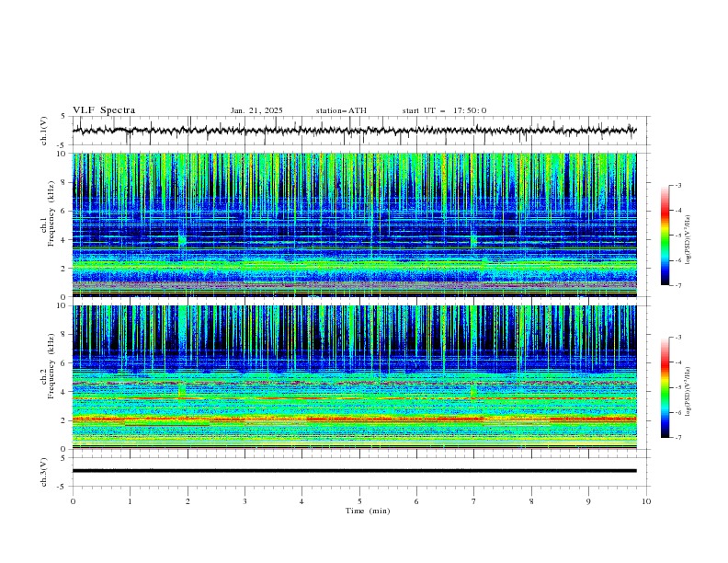Click the ch.1(V) waveform trace panel
Image resolution: width=728 pixels, height=563 pixels.
click(361, 131)
